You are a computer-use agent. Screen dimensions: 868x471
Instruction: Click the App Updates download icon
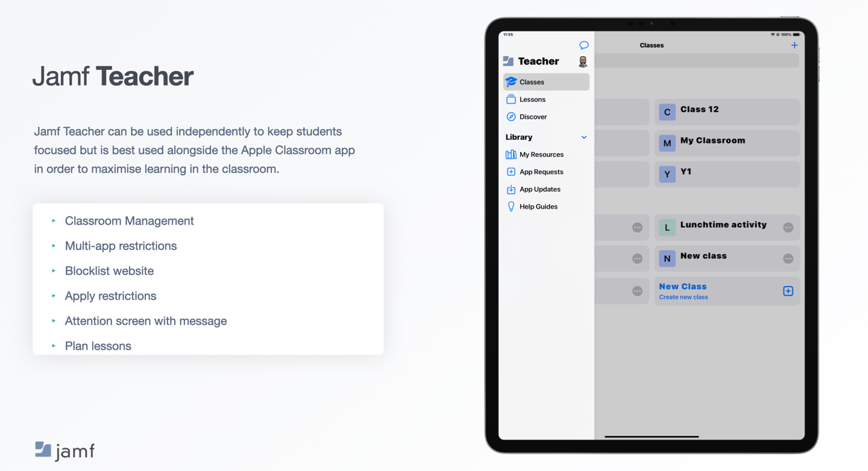click(511, 189)
